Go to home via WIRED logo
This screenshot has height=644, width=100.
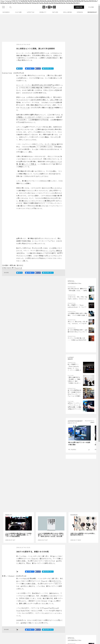point(49,7)
